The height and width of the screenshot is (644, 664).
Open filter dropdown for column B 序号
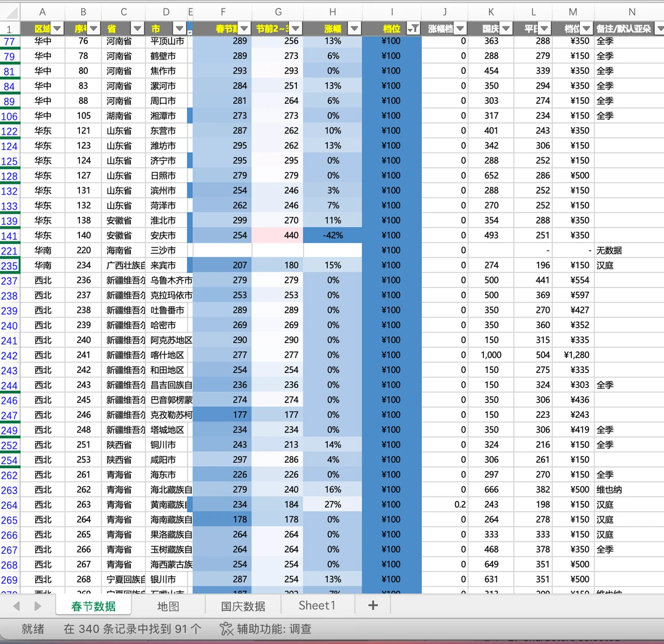(x=93, y=29)
